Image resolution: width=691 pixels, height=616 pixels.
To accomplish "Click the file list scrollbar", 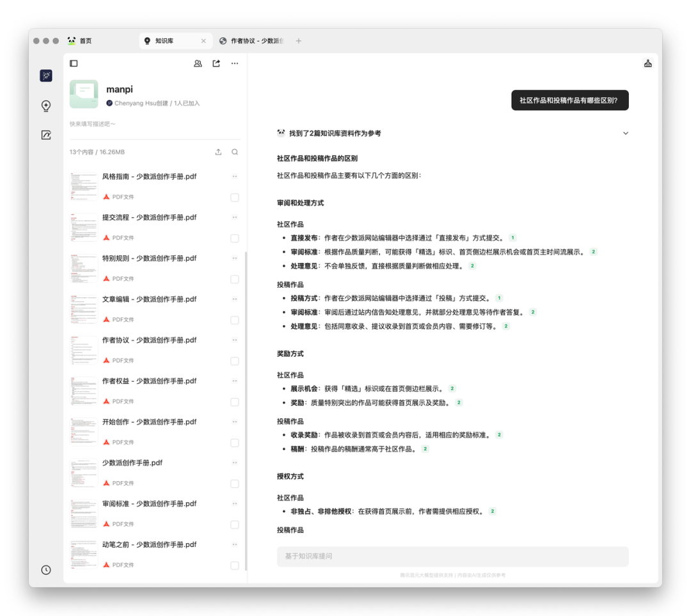I will (246, 411).
